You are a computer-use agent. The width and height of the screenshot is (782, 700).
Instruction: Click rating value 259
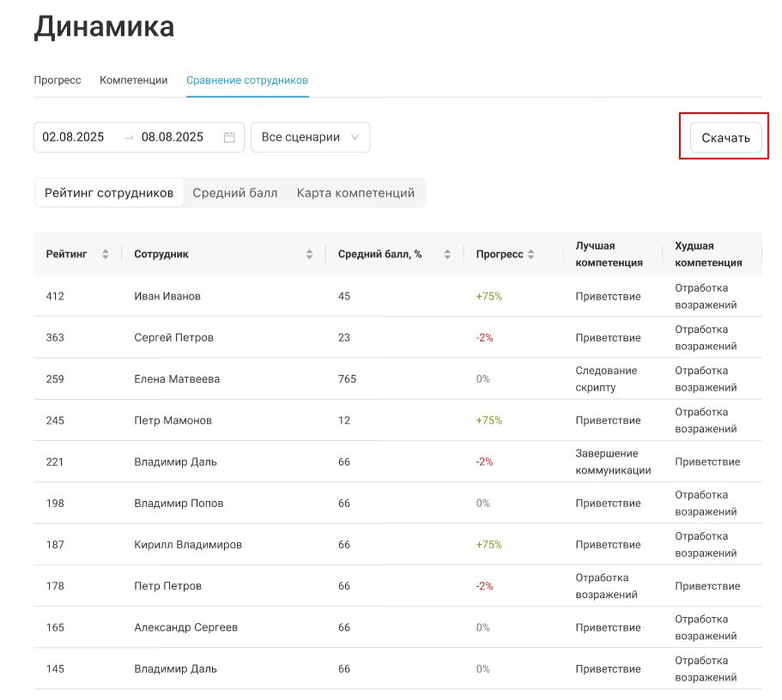55,379
